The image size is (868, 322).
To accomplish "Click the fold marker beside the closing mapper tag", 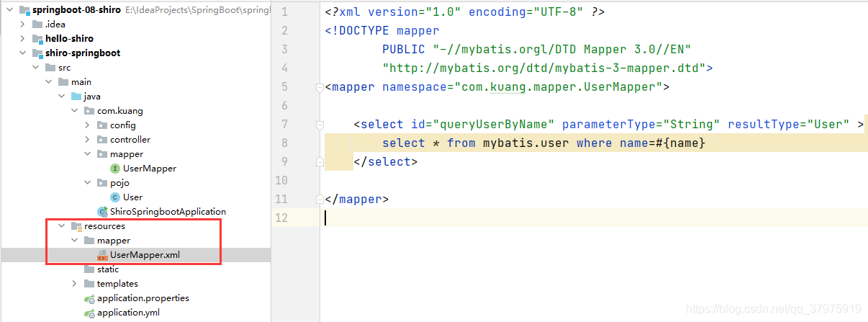I will click(x=320, y=200).
